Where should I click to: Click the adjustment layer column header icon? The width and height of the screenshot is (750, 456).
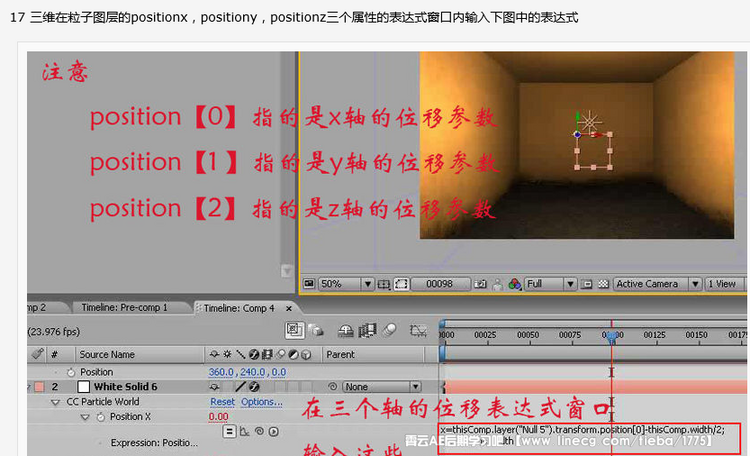[294, 355]
